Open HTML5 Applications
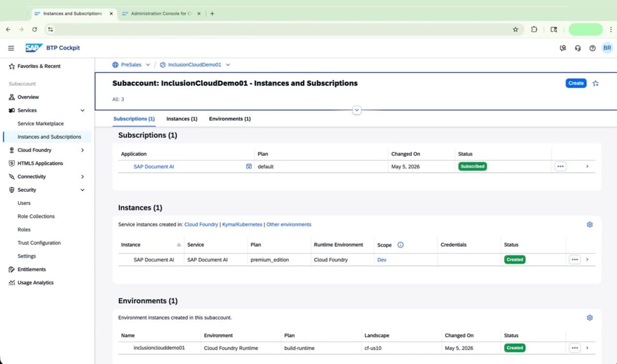The width and height of the screenshot is (617, 364). (40, 164)
